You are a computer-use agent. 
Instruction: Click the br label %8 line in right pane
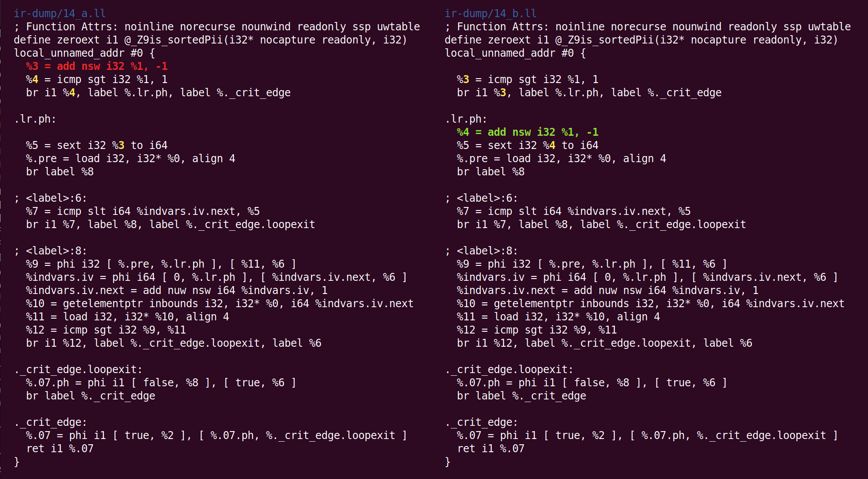point(491,172)
